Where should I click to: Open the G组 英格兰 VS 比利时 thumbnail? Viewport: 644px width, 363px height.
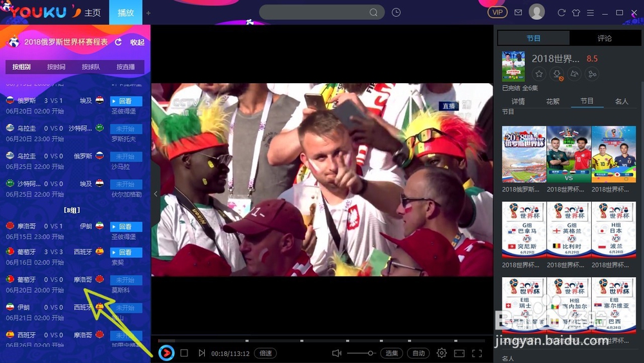tap(569, 230)
